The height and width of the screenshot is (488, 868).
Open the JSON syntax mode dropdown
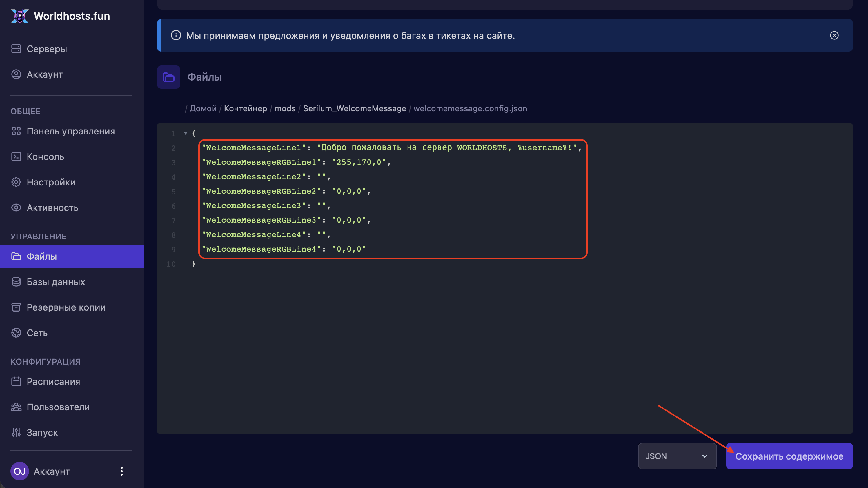(677, 456)
